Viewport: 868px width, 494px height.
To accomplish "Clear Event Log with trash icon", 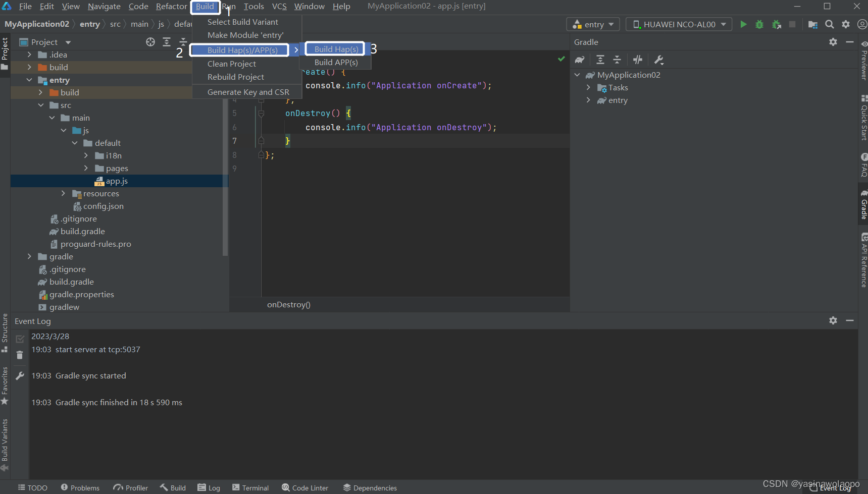I will [x=20, y=355].
